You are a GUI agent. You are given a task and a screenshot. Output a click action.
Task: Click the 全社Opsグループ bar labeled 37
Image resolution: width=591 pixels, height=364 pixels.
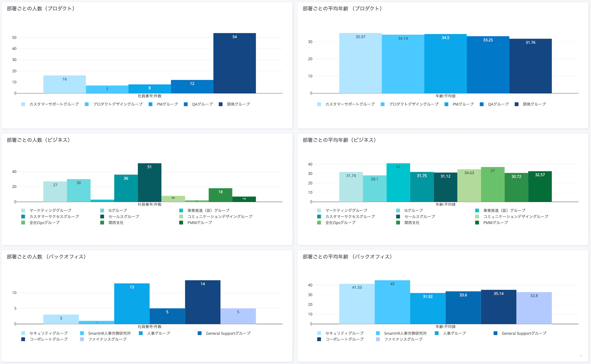tap(492, 184)
